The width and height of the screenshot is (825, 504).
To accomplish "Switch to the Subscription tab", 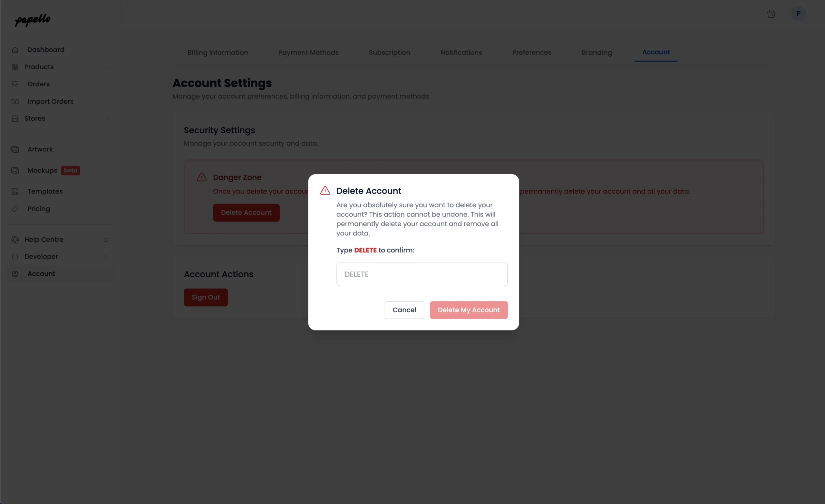I will (x=389, y=52).
